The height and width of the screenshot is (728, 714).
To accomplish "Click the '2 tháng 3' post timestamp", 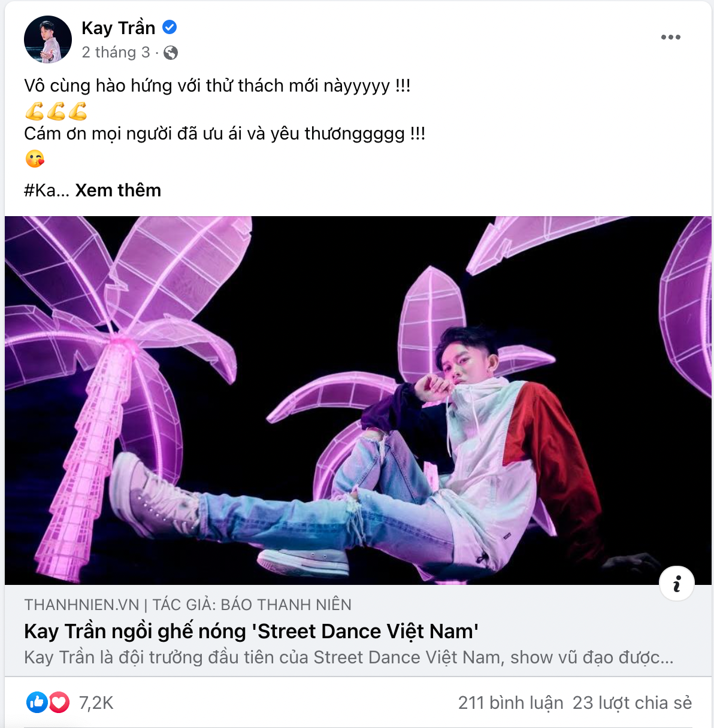I will tap(116, 53).
